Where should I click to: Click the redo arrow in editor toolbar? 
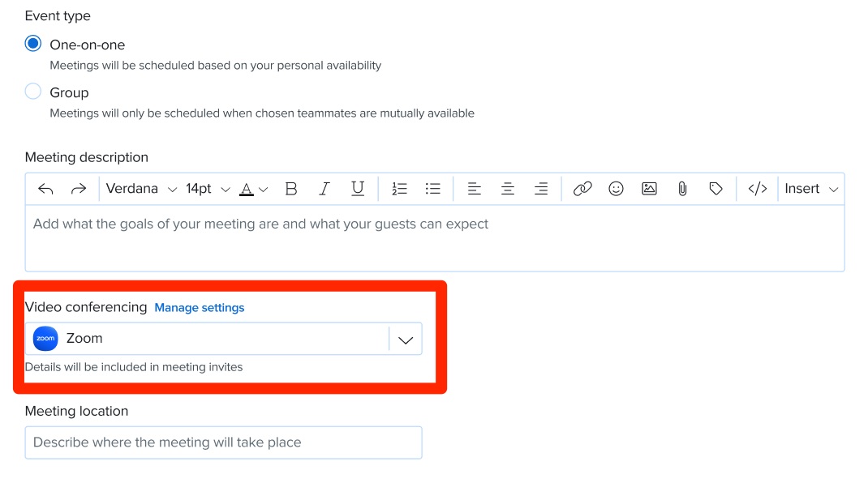pyautogui.click(x=79, y=189)
